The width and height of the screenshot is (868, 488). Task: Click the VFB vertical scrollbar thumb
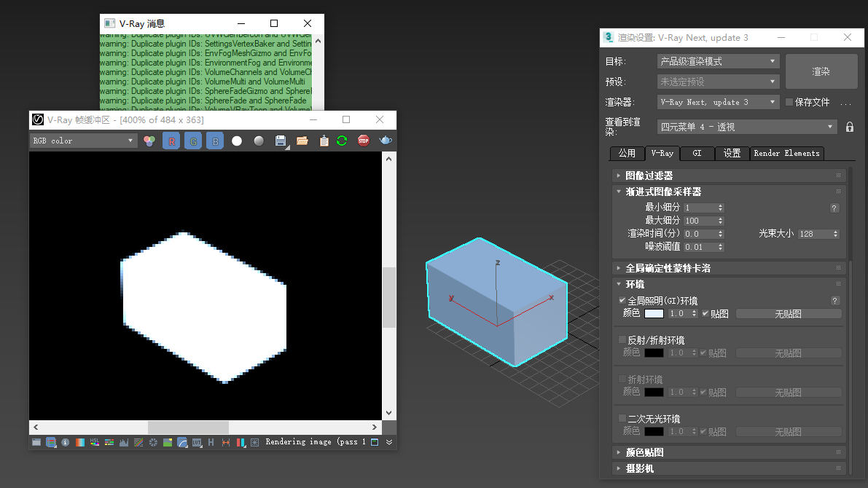(x=389, y=297)
